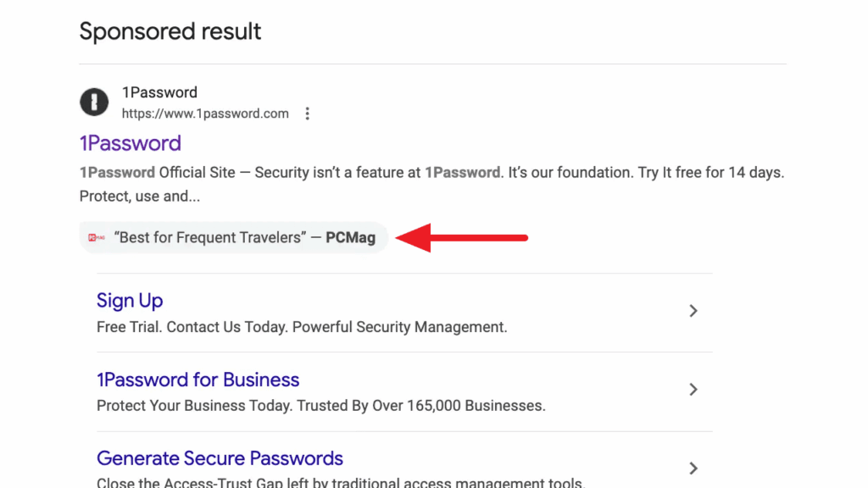Open the 1Password for Business link
Screen dimensions: 868x488
198,380
